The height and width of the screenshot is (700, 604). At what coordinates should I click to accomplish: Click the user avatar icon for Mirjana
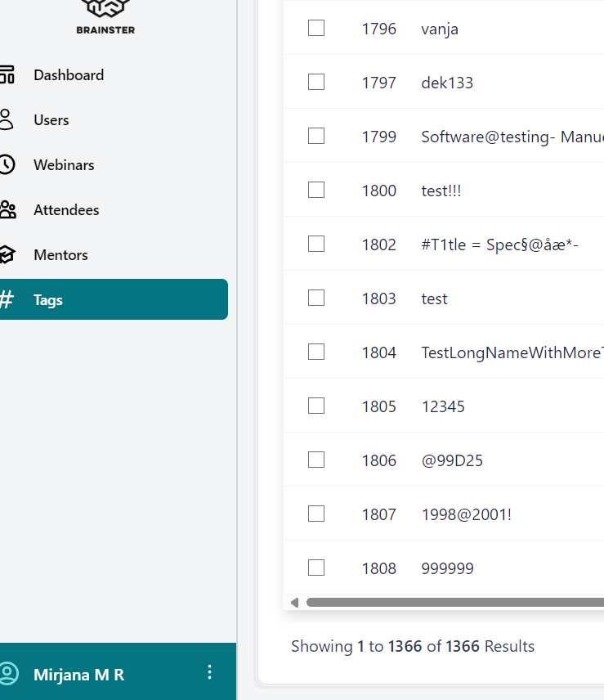[8, 674]
